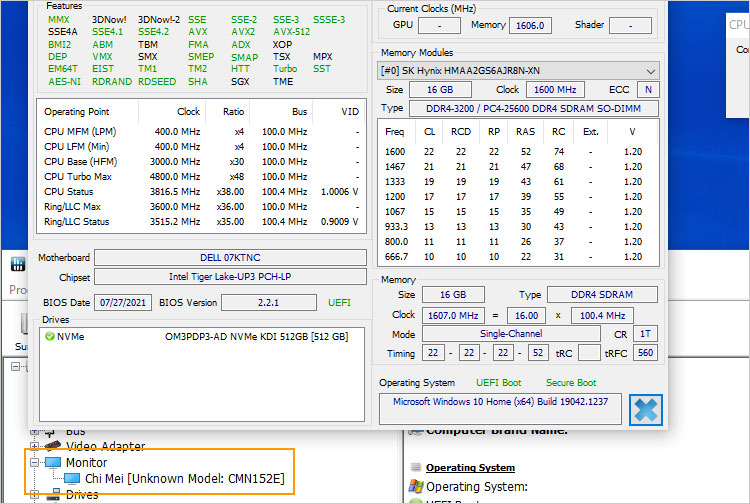Close the system summary with the blue X
The height and width of the screenshot is (504, 750).
(645, 410)
